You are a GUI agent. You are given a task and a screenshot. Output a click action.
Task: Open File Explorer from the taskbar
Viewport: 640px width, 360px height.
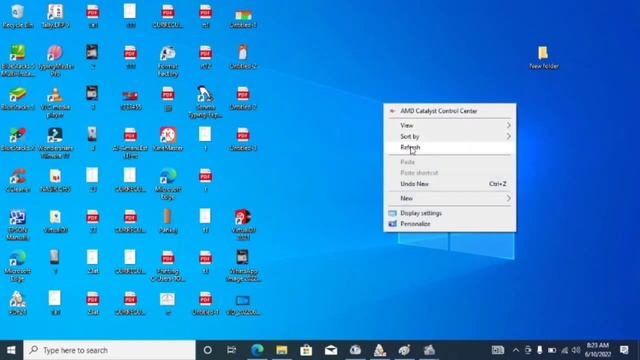282,350
